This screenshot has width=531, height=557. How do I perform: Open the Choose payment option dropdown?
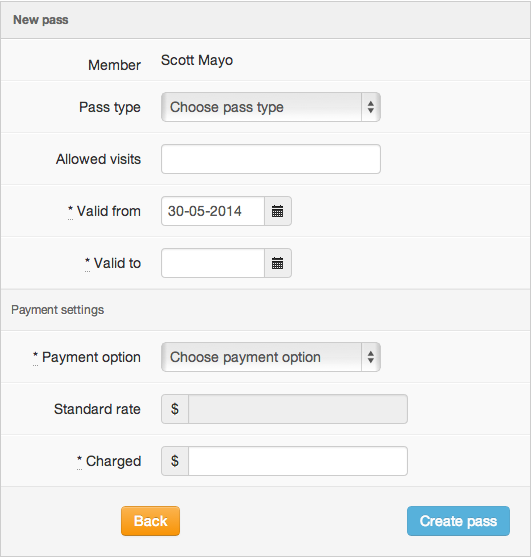[x=271, y=357]
